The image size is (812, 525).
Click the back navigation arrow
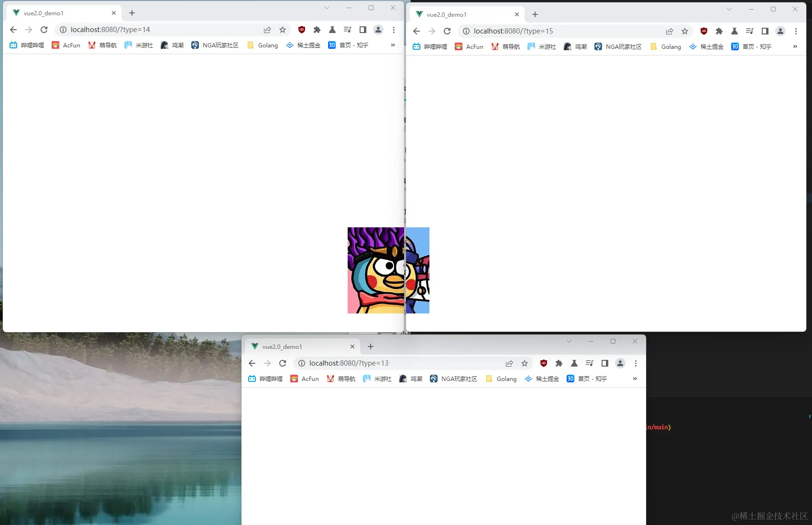13,29
